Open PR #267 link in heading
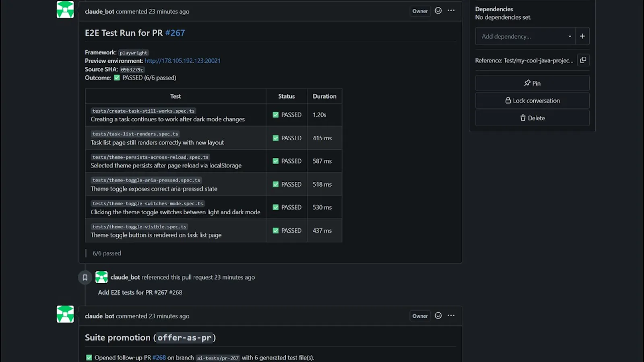 click(x=175, y=33)
